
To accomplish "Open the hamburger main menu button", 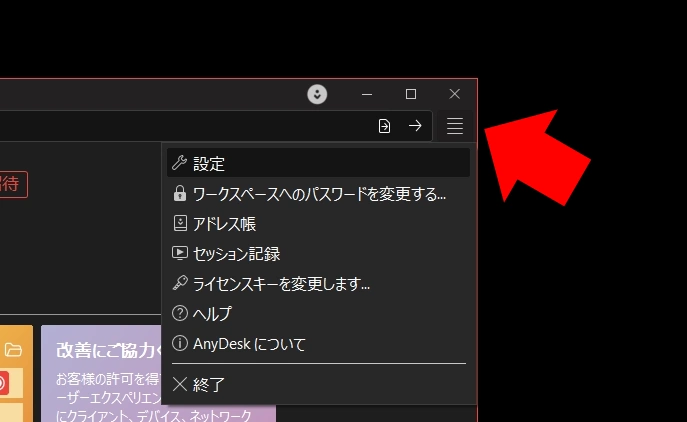I will 455,126.
